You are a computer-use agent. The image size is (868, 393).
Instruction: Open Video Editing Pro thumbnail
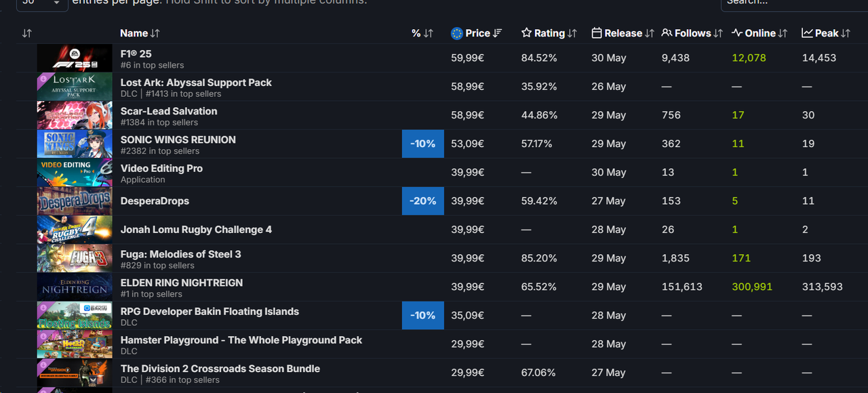pyautogui.click(x=75, y=172)
